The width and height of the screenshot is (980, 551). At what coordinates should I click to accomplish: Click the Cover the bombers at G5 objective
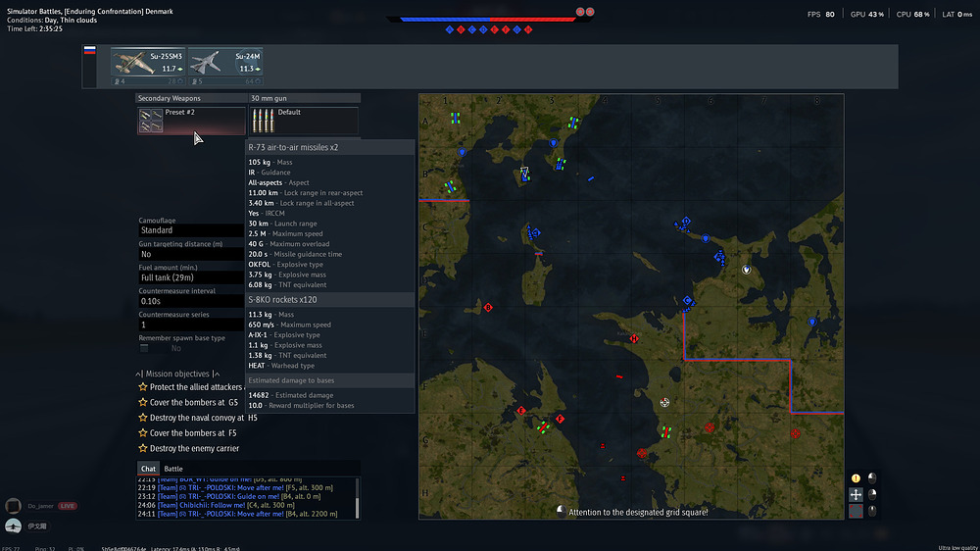(x=193, y=403)
